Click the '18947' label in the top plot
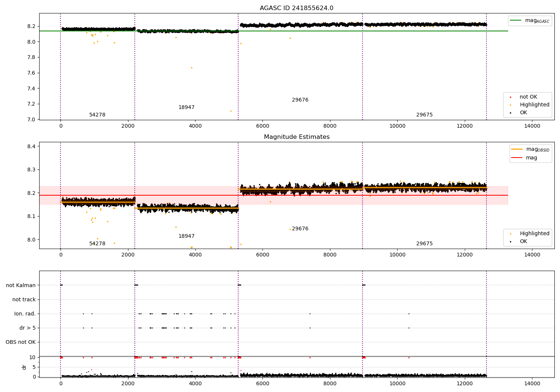The width and height of the screenshot is (560, 392). click(186, 108)
